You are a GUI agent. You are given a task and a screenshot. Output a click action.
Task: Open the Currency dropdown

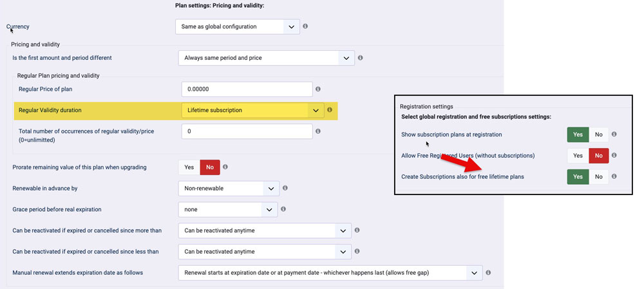(238, 26)
